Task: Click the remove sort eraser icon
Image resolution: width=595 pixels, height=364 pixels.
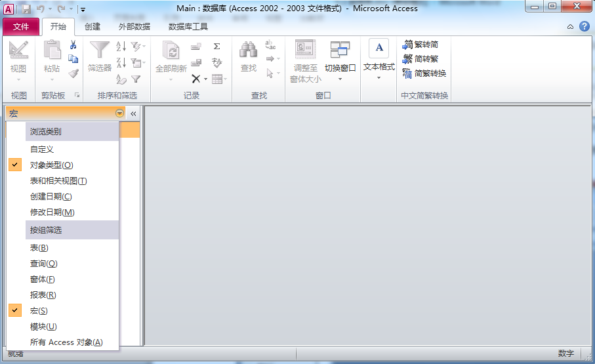Action: 121,79
